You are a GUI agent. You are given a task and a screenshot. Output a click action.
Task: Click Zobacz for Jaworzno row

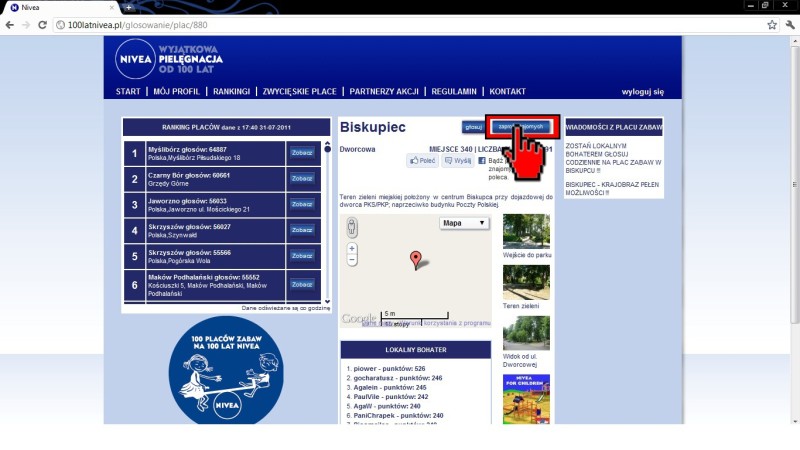(x=302, y=204)
